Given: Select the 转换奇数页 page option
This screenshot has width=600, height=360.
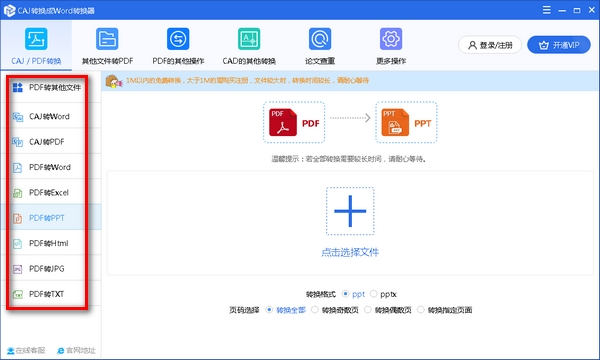Looking at the screenshot, I should 315,310.
